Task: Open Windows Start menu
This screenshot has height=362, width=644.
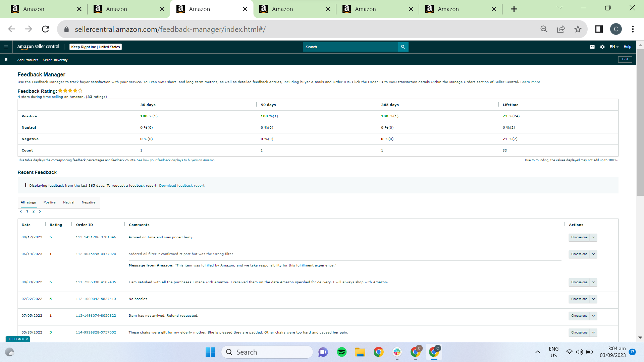Action: (210, 352)
